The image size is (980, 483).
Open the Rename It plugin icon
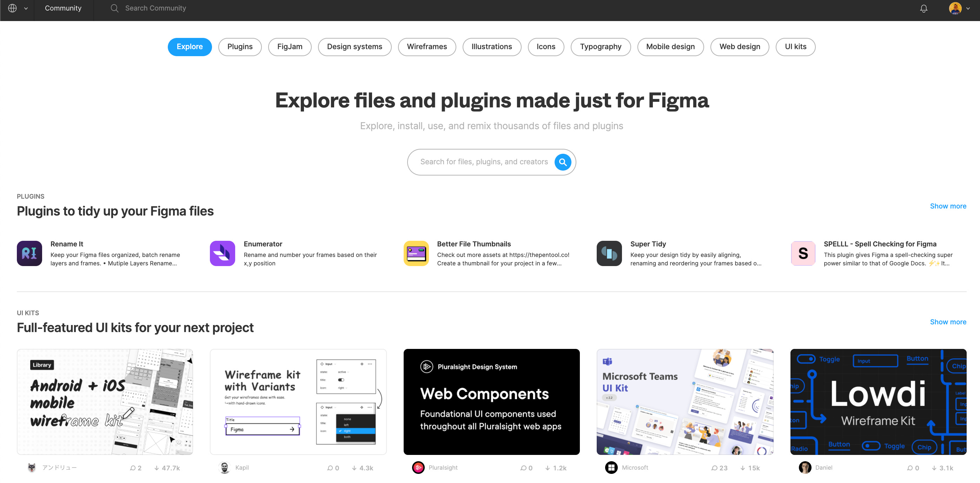[29, 253]
